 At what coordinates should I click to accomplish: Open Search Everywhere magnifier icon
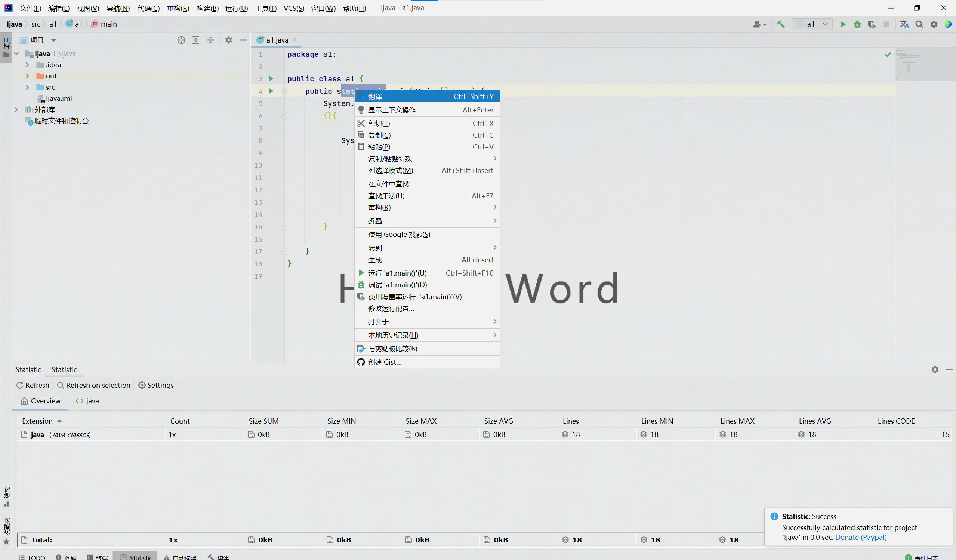[x=919, y=24]
